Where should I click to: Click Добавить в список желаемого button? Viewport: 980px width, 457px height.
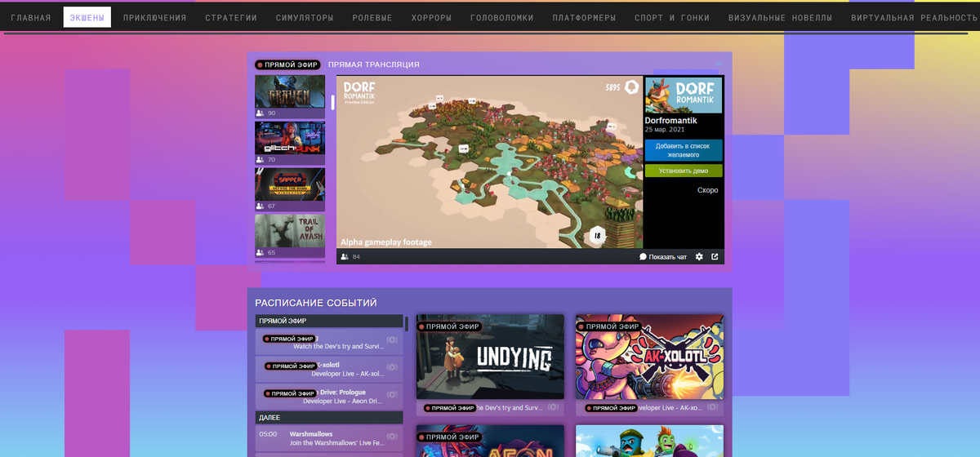pos(684,150)
